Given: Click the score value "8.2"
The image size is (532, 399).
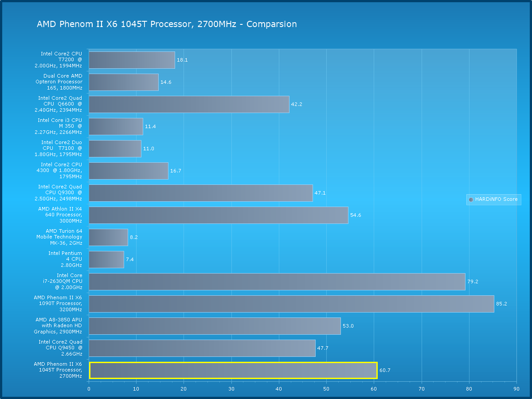Looking at the screenshot, I should 134,237.
